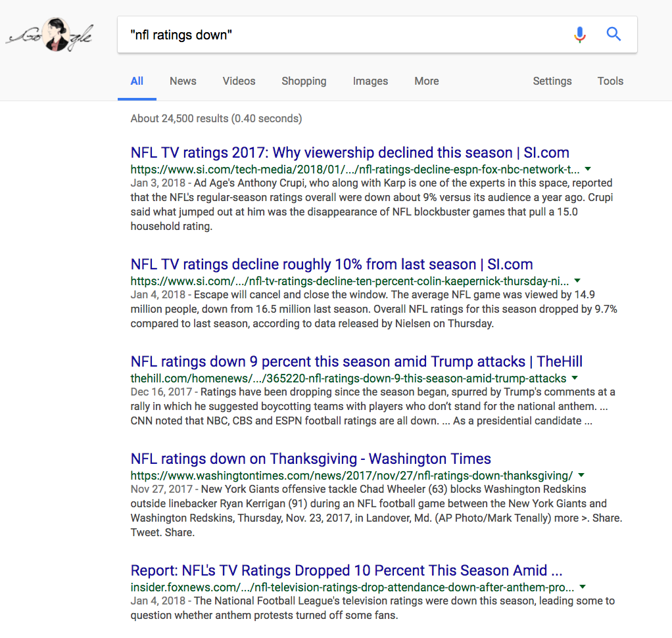Click the blue search magnifier icon
This screenshot has width=672, height=638.
pos(613,34)
